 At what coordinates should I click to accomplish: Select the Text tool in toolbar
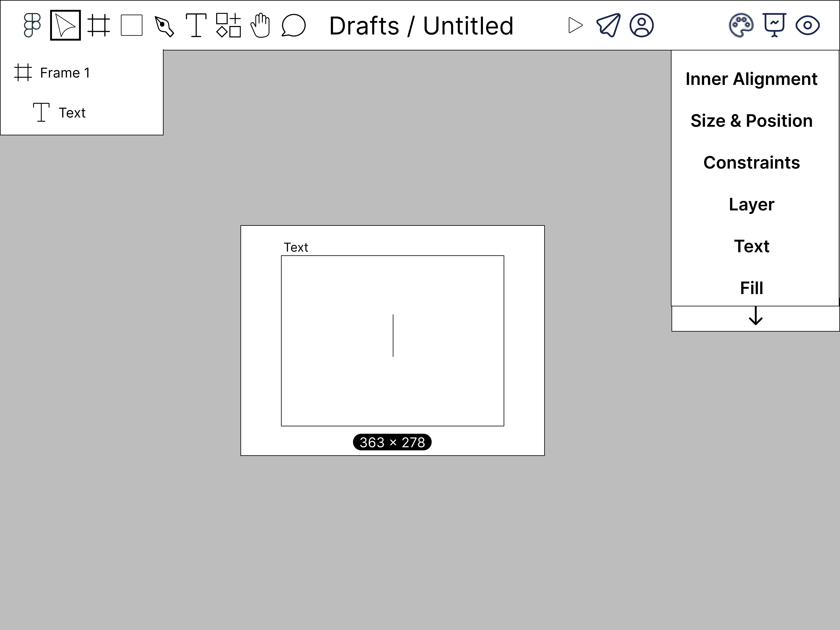click(196, 26)
